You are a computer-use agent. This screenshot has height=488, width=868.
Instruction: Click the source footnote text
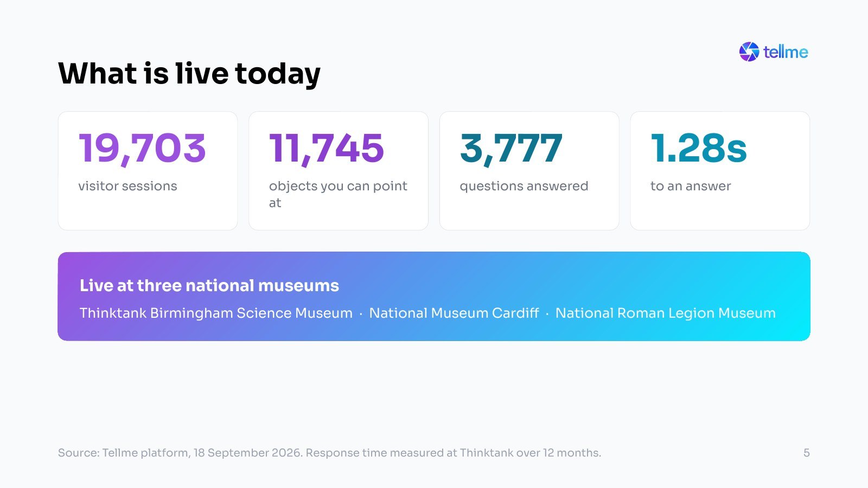329,453
